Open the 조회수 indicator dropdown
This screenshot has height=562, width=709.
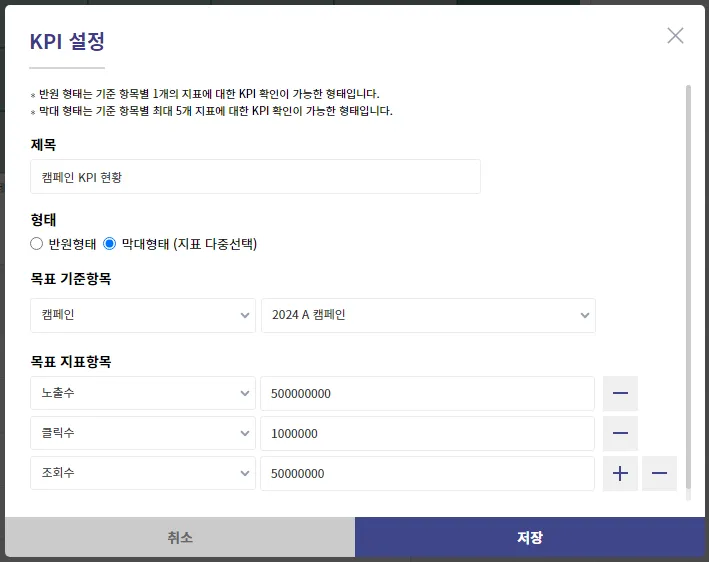143,473
